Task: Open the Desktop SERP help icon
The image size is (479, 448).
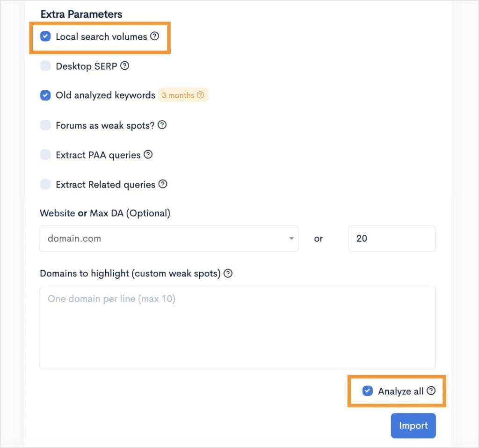Action: [124, 66]
